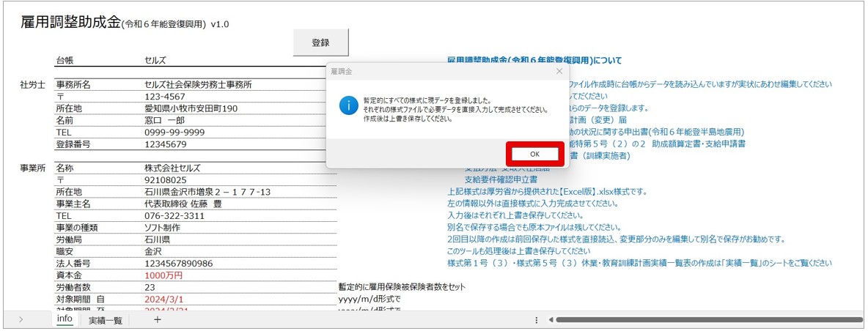The width and height of the screenshot is (868, 331).
Task: Confirm the dialog with the OK button
Action: 534,154
